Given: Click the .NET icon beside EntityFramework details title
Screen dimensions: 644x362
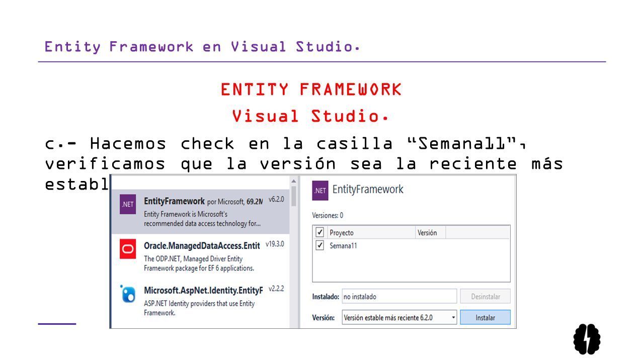Looking at the screenshot, I should tap(320, 191).
